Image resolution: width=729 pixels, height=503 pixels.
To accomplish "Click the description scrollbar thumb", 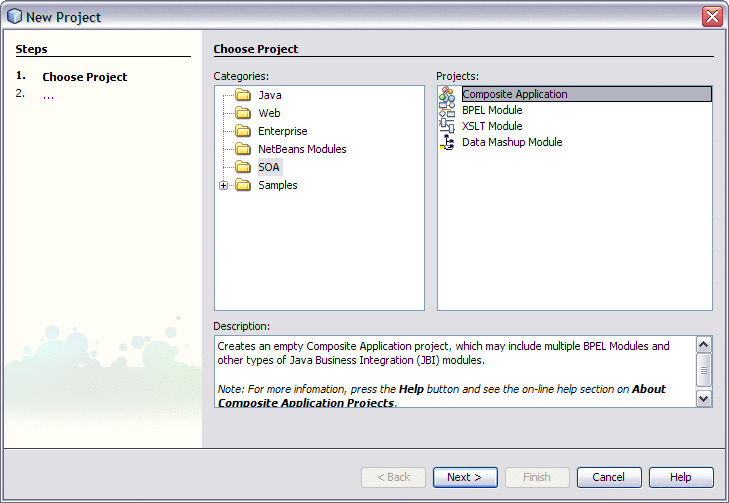I will (x=703, y=370).
